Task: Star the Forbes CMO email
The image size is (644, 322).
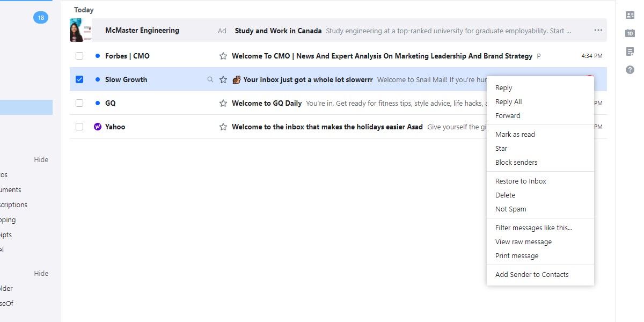Action: [223, 55]
